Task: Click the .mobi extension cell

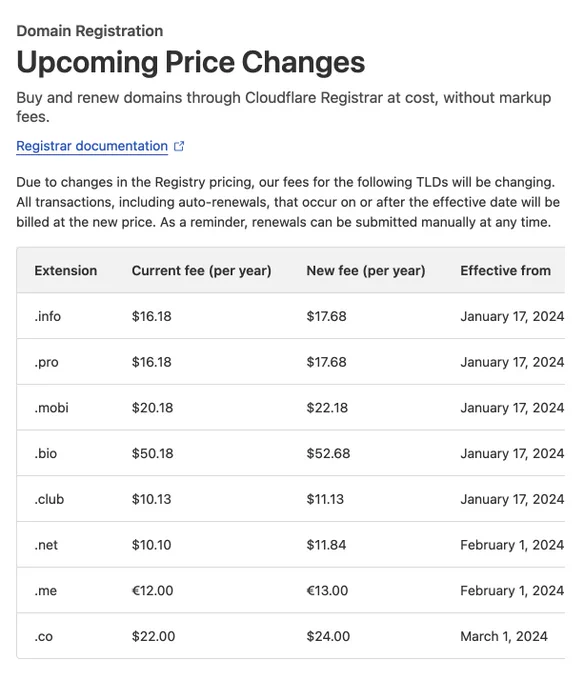Action: pos(51,408)
